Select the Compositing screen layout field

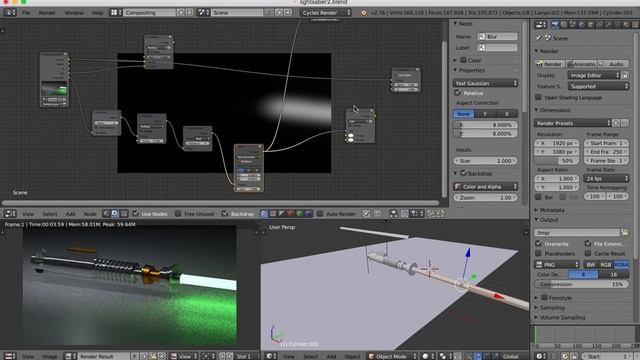click(x=149, y=13)
